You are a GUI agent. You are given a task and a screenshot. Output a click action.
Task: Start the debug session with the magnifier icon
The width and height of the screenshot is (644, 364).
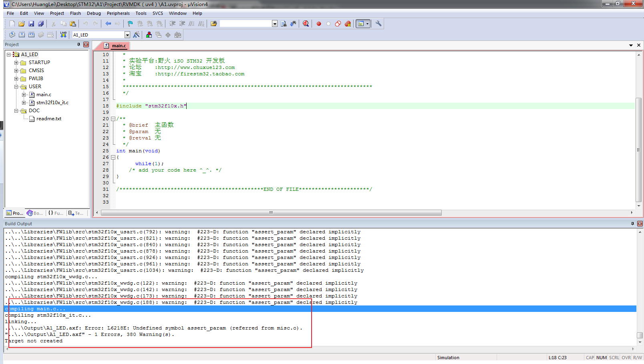(x=306, y=24)
